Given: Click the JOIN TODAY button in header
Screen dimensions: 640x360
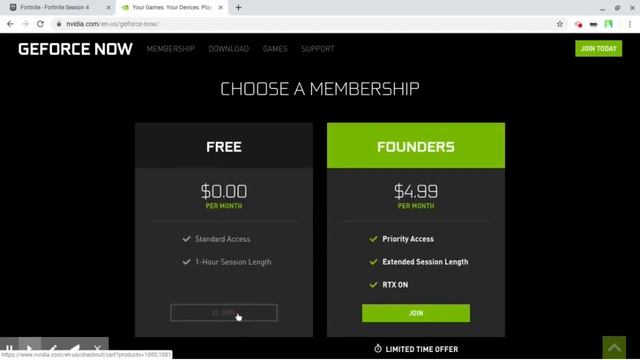Looking at the screenshot, I should coord(598,49).
